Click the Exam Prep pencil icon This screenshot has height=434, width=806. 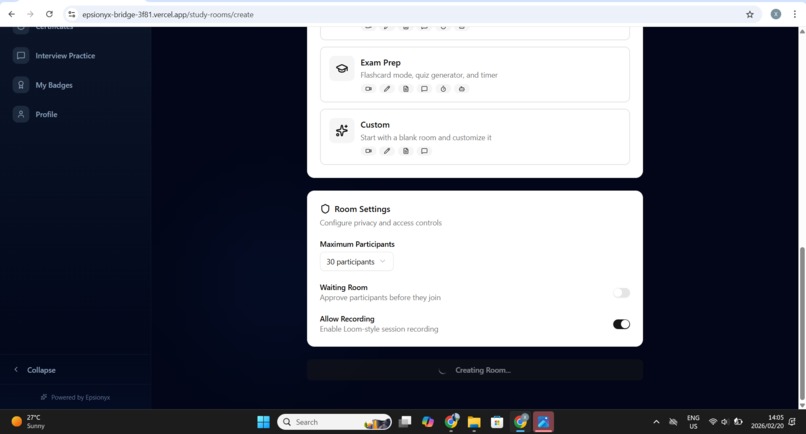pyautogui.click(x=387, y=89)
